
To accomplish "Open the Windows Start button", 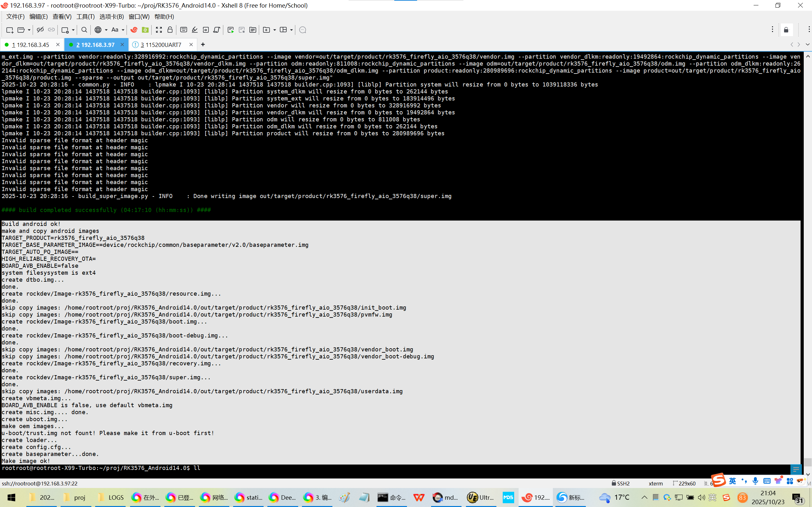I will click(x=11, y=497).
